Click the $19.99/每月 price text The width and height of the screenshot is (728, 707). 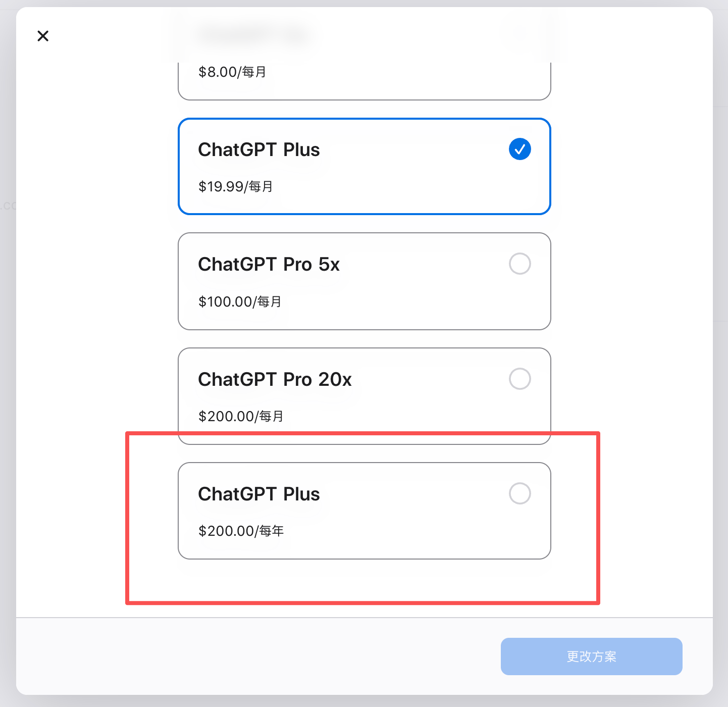coord(235,186)
